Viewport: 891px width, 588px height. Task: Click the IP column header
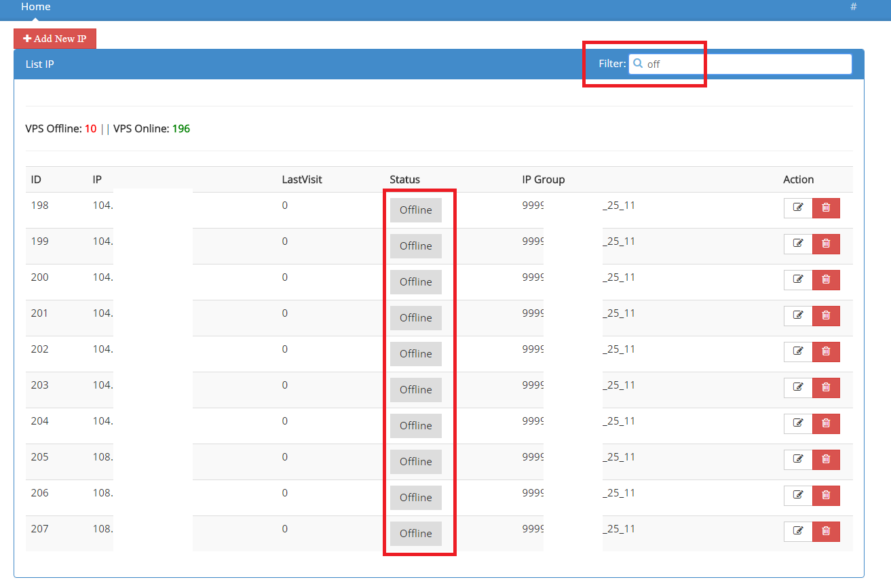click(97, 180)
